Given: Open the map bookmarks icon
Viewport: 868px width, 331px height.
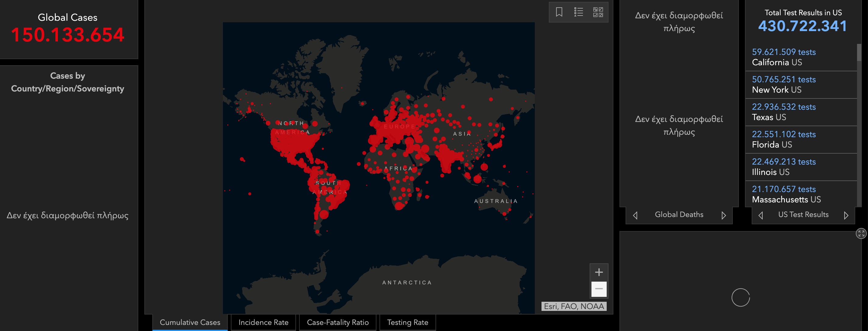Looking at the screenshot, I should 559,12.
